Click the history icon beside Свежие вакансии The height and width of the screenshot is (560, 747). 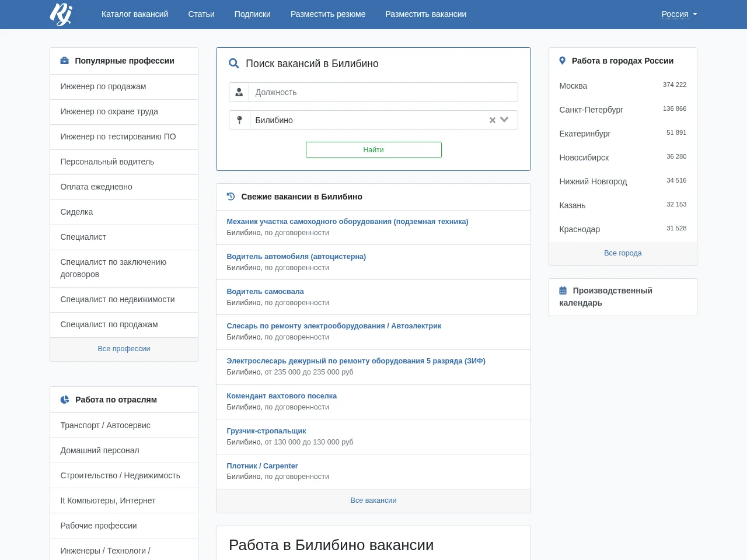point(231,197)
